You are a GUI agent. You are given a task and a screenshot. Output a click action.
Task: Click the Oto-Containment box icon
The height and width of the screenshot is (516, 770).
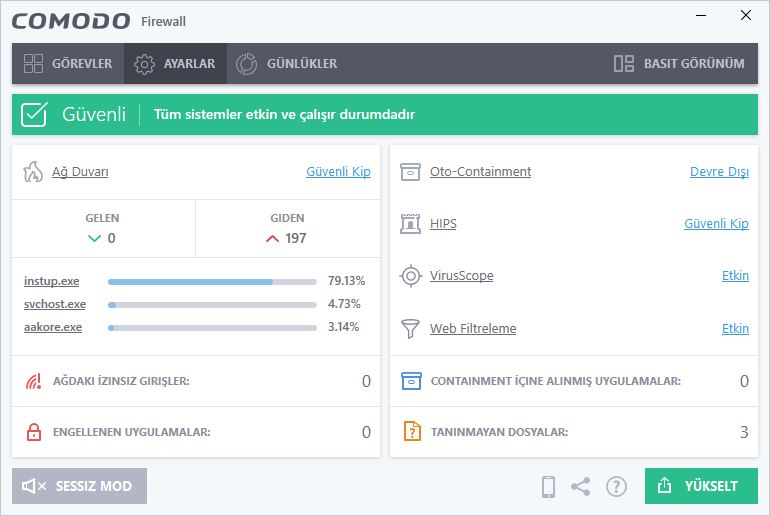point(410,172)
